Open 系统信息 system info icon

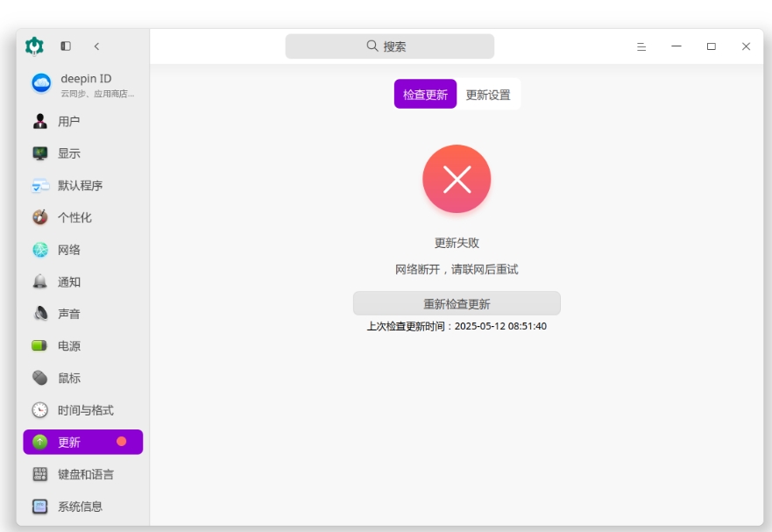pyautogui.click(x=40, y=507)
